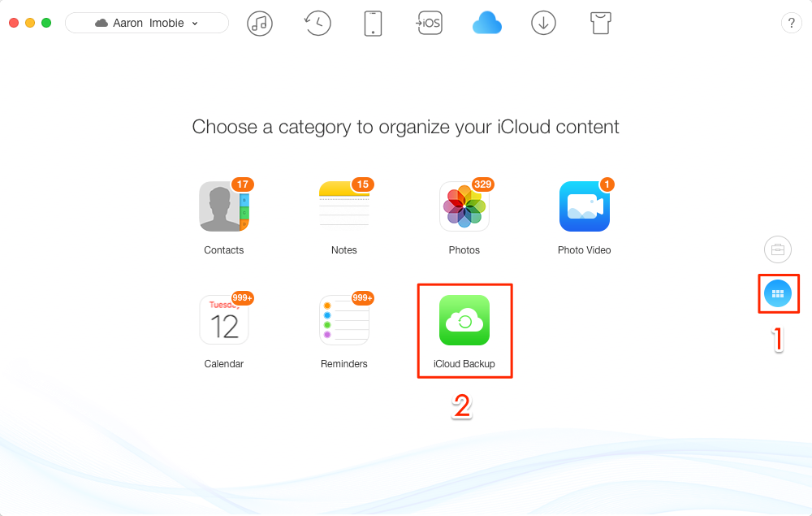Click the Photos label text
812x516 pixels.
coord(464,249)
